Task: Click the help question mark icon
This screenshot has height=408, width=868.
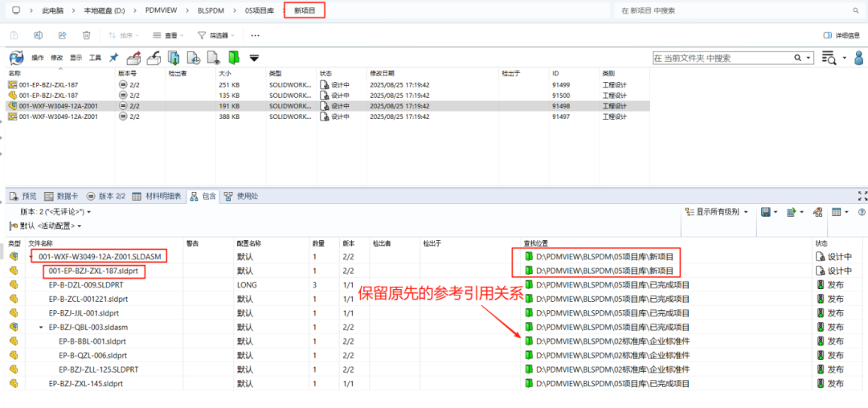Action: coord(862,212)
